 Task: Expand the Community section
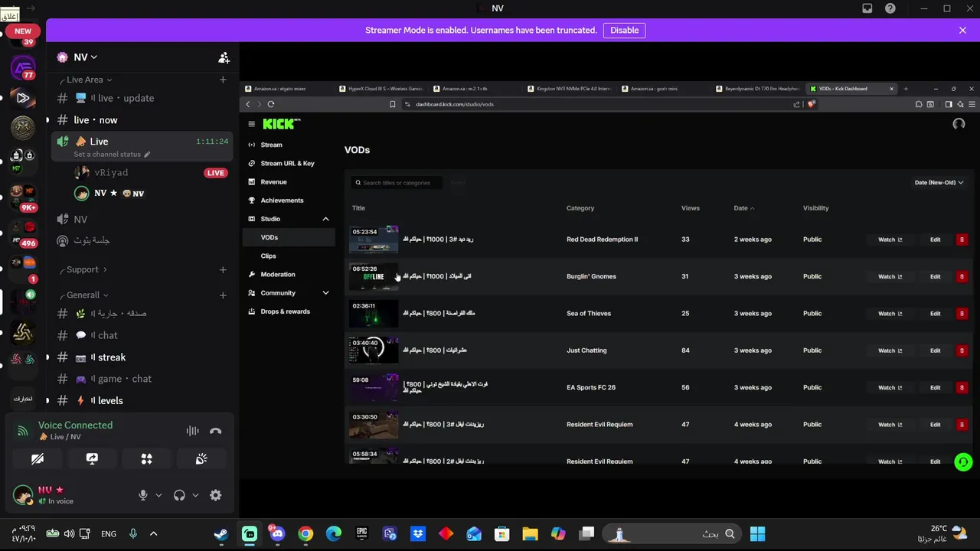(325, 293)
